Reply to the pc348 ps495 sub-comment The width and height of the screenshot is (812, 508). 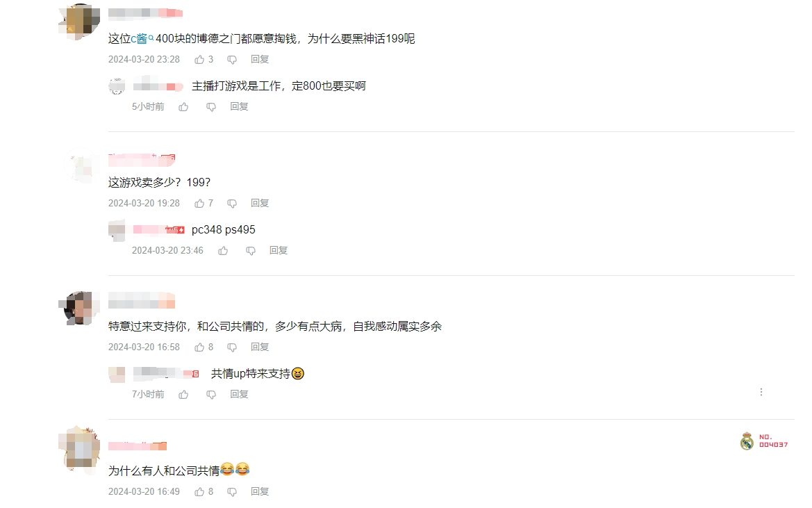coord(278,250)
